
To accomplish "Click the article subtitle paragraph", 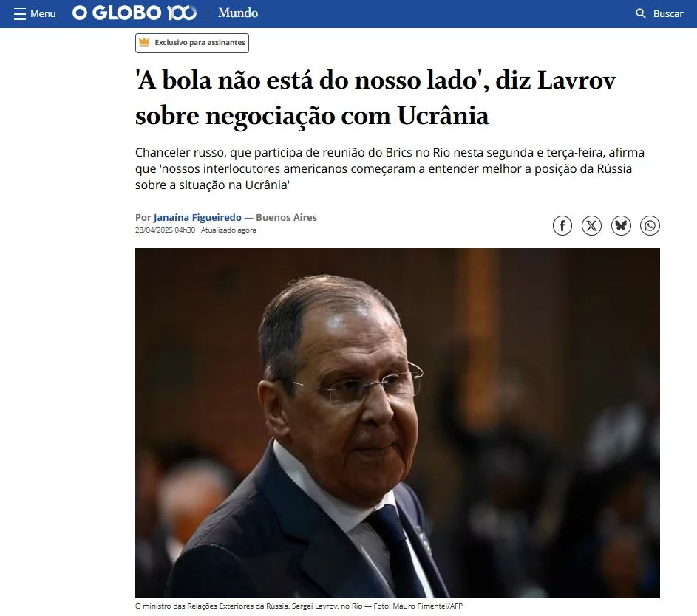I will (x=390, y=168).
